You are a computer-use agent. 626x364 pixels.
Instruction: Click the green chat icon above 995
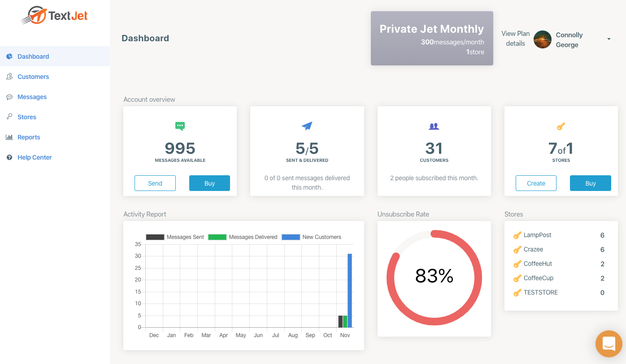[x=180, y=126]
